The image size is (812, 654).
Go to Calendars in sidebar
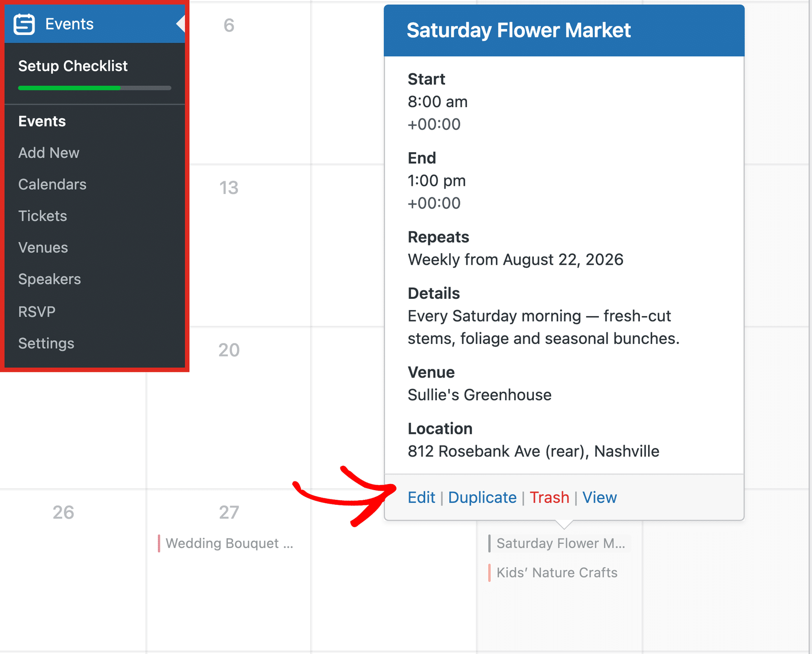pos(52,184)
